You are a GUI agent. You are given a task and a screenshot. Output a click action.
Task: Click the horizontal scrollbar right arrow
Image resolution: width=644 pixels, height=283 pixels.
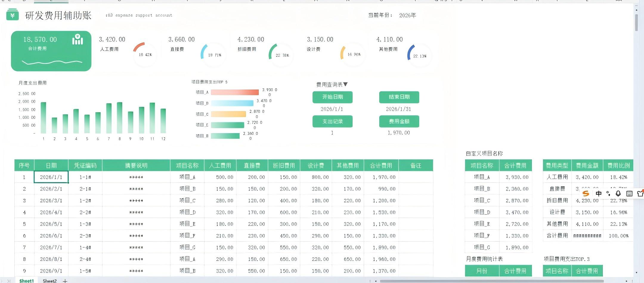[626, 281]
